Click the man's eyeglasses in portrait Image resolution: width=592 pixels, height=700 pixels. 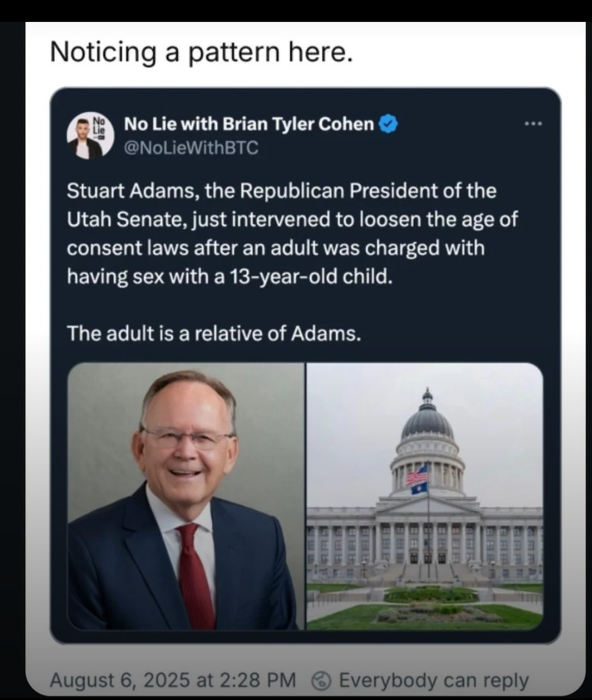(186, 437)
